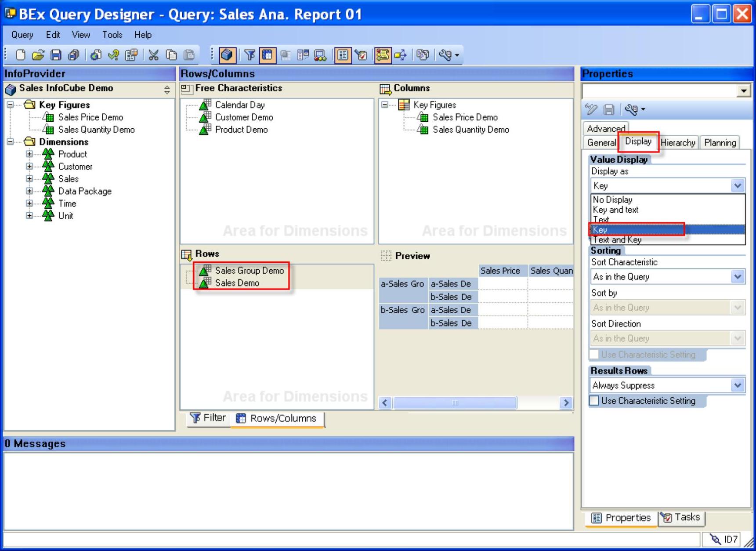
Task: Collapse Key Figures structure in Columns
Action: tap(385, 105)
